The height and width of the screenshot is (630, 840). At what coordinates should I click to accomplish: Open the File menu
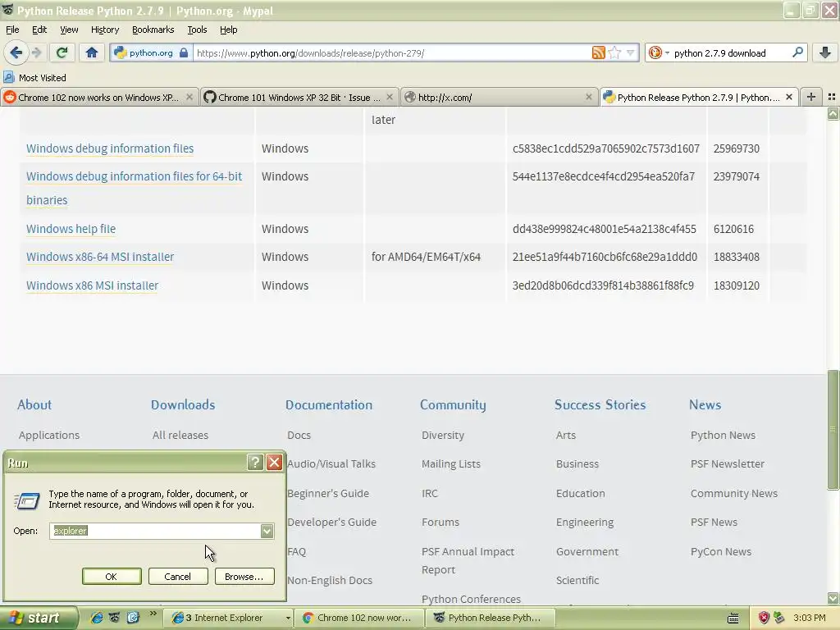(12, 30)
